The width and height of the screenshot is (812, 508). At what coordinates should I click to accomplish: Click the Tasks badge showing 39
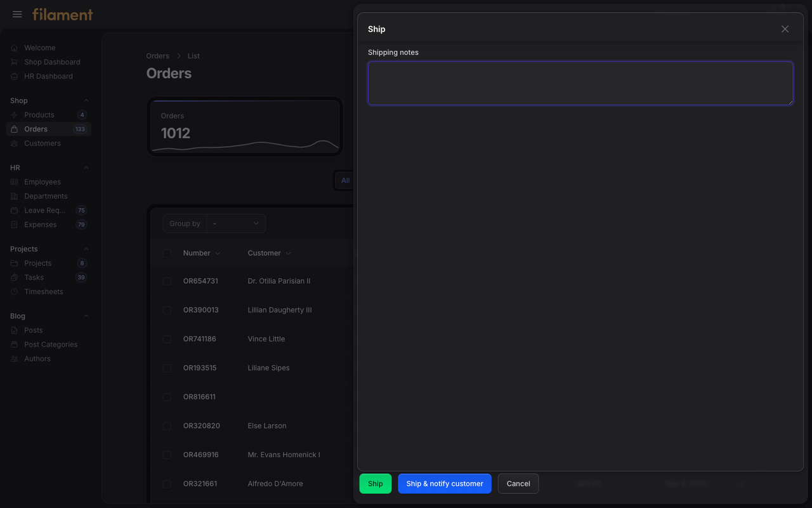81,277
